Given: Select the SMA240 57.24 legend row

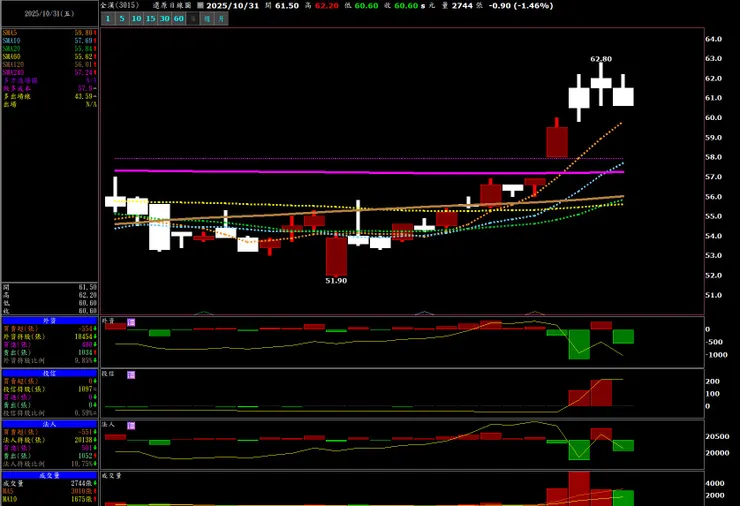Looking at the screenshot, I should pos(50,73).
